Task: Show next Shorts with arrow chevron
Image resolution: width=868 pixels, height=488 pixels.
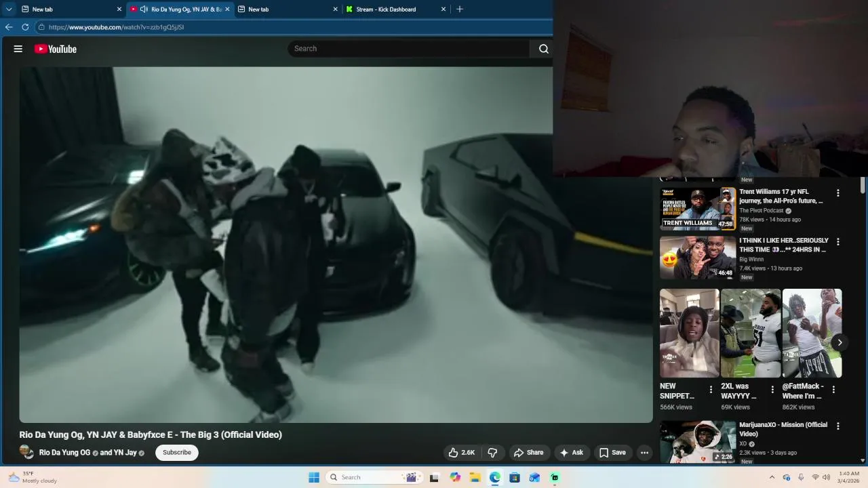Action: pyautogui.click(x=840, y=342)
